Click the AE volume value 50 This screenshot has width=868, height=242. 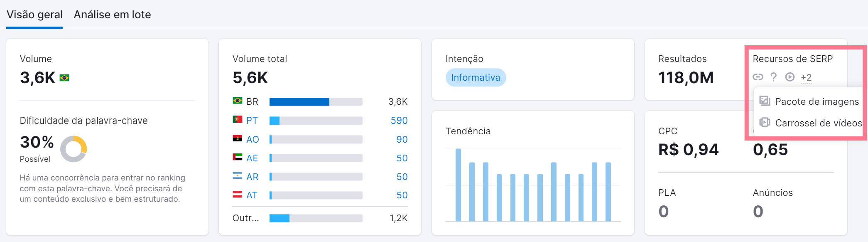(402, 158)
